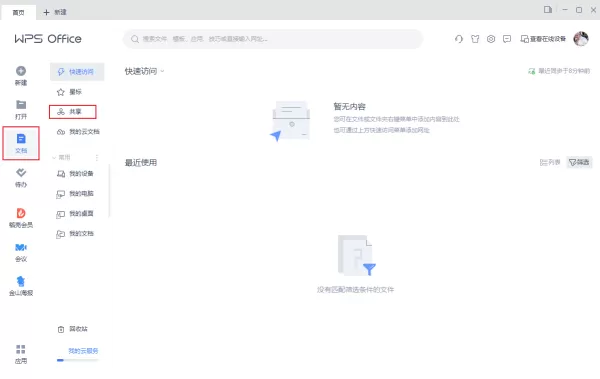600x379 pixels.
Task: Click the search files input box
Action: click(x=273, y=39)
